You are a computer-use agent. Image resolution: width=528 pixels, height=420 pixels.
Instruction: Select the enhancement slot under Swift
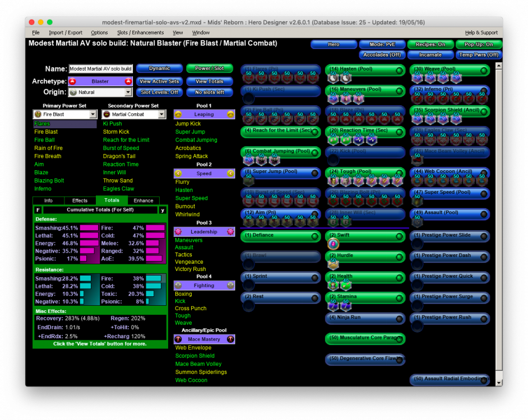[x=332, y=244]
